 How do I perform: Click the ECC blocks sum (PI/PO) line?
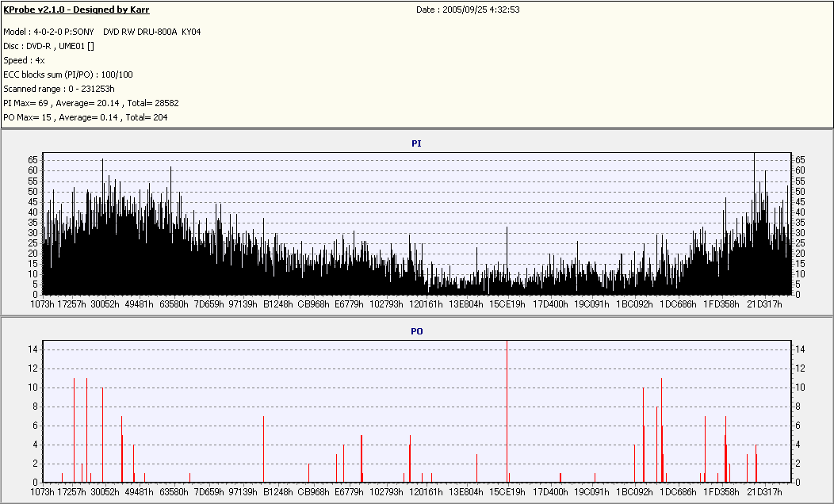tap(68, 75)
